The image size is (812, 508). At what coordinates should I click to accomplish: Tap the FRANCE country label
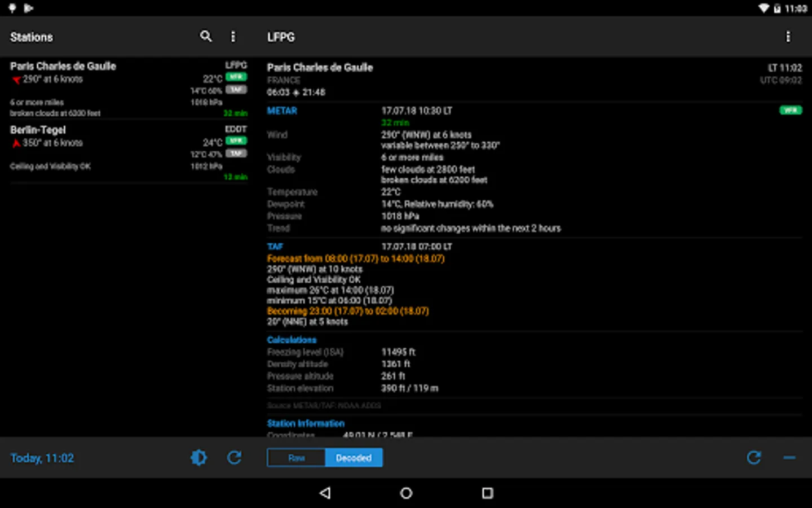284,80
